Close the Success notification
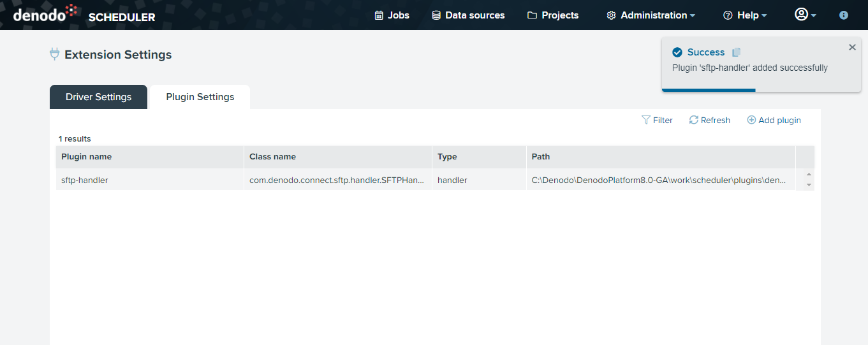Image resolution: width=868 pixels, height=345 pixels. pyautogui.click(x=852, y=47)
